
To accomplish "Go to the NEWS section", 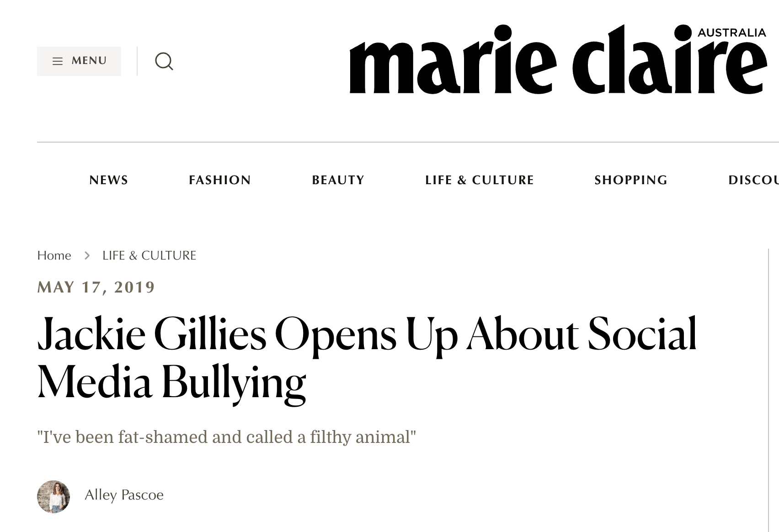I will pos(109,180).
